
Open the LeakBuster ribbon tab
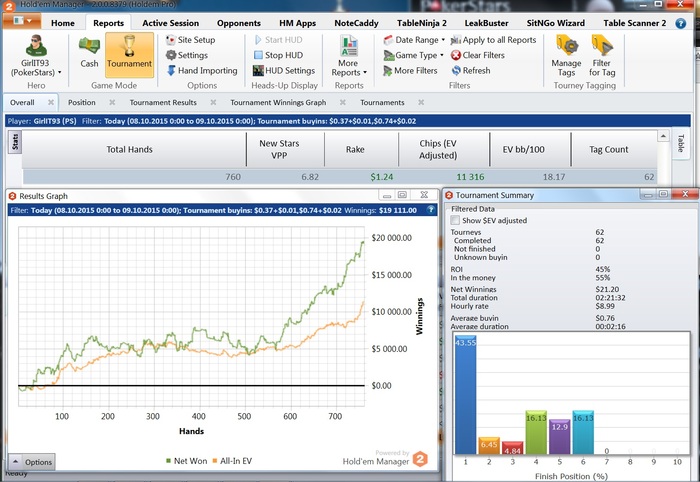click(486, 23)
